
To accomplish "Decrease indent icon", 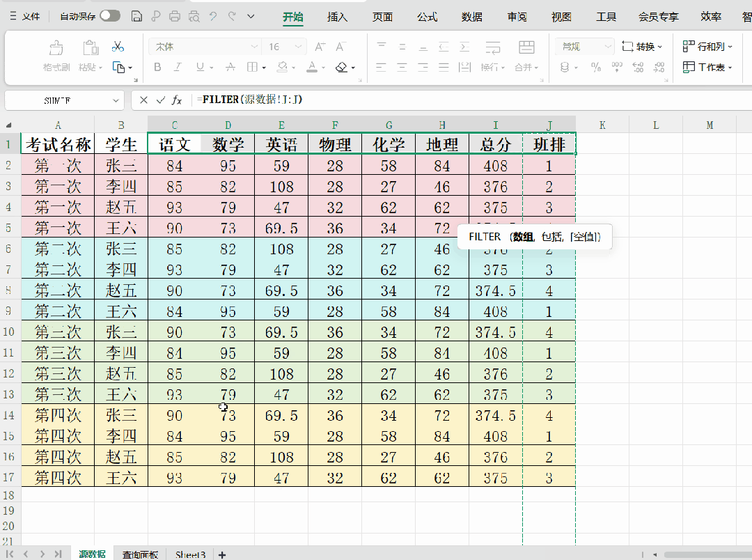I will click(x=444, y=47).
